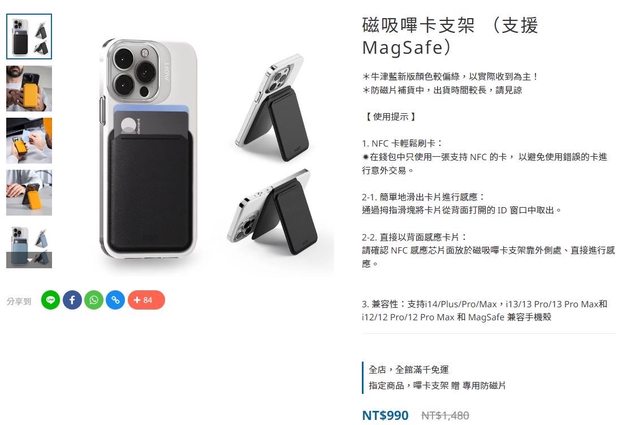Show more thumbnails with the down arrow
Viewport: 640px width, 425px height.
pyautogui.click(x=29, y=260)
